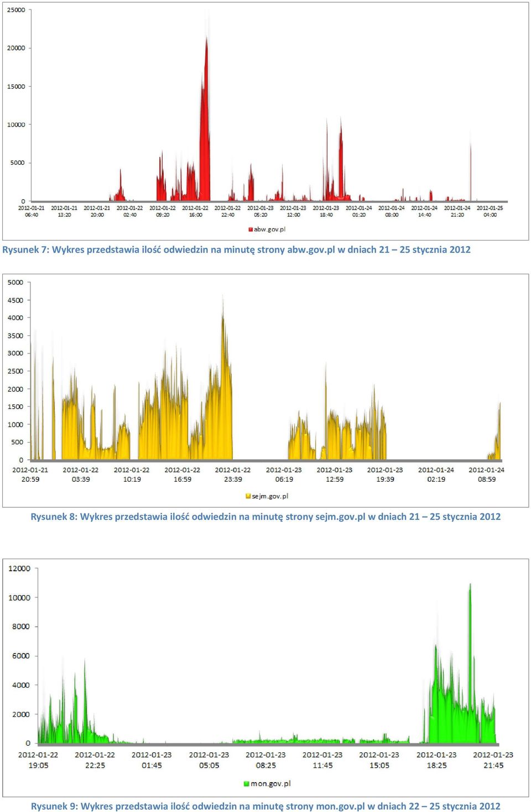Click the 2012-01-22 03:39 x-axis label
Image resolution: width=531 pixels, height=812 pixels.
click(81, 475)
